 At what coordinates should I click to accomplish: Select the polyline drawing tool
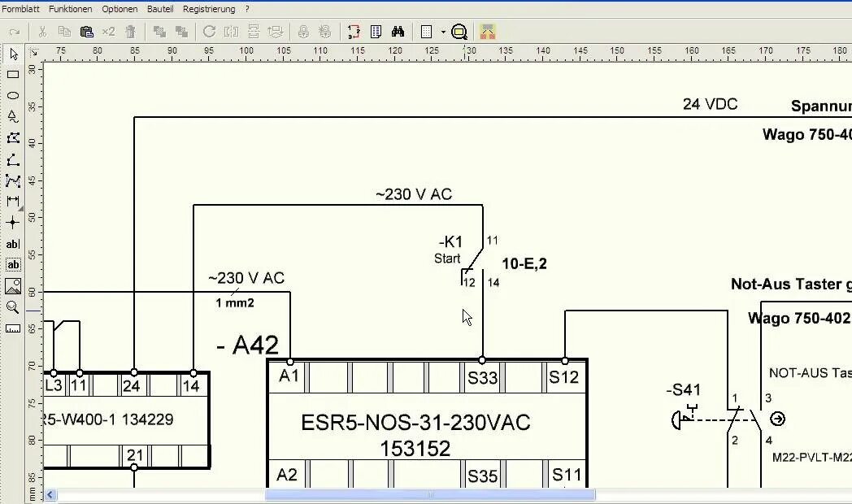(13, 159)
